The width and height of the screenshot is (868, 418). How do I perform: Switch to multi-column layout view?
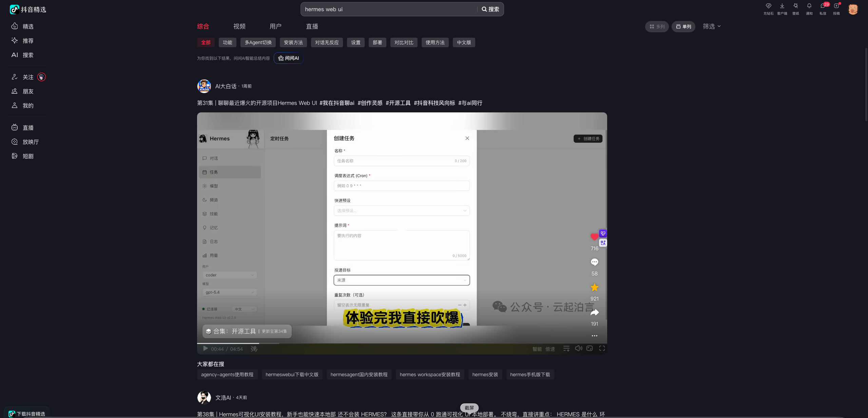(x=657, y=26)
